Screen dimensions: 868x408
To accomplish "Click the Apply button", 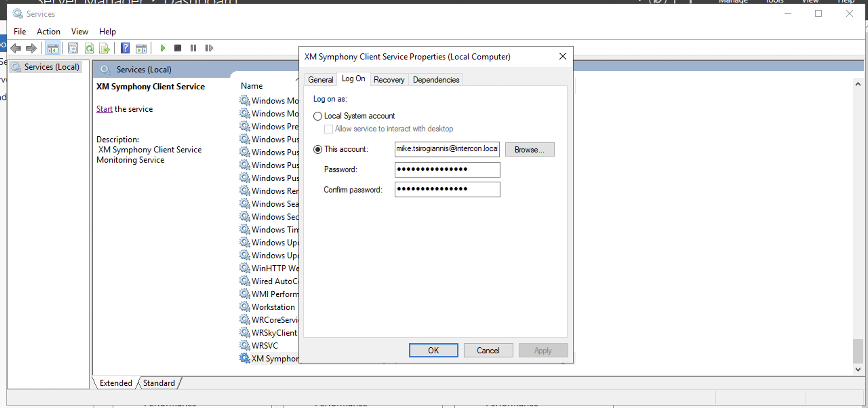I will pos(543,350).
